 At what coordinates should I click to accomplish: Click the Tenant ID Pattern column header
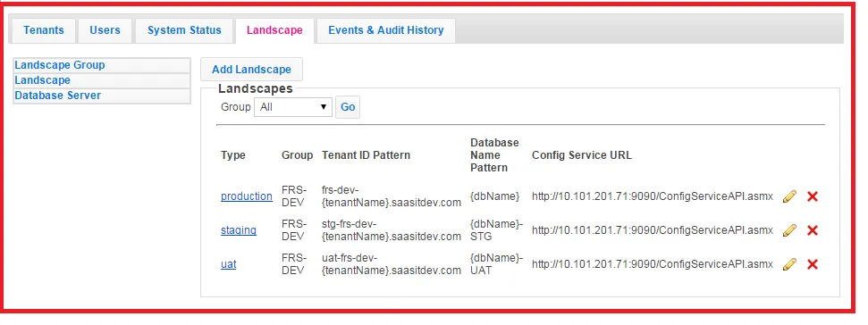pos(366,155)
